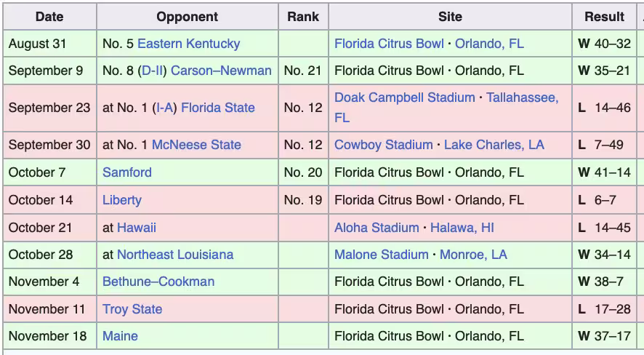The width and height of the screenshot is (644, 355).
Task: Follow the Lake Charles, LA link
Action: tap(494, 145)
